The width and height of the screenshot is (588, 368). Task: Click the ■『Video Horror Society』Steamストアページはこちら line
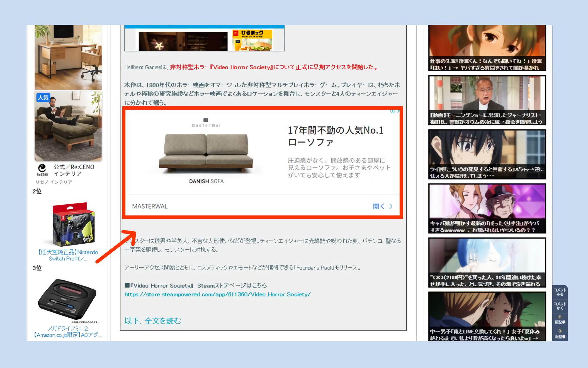196,285
